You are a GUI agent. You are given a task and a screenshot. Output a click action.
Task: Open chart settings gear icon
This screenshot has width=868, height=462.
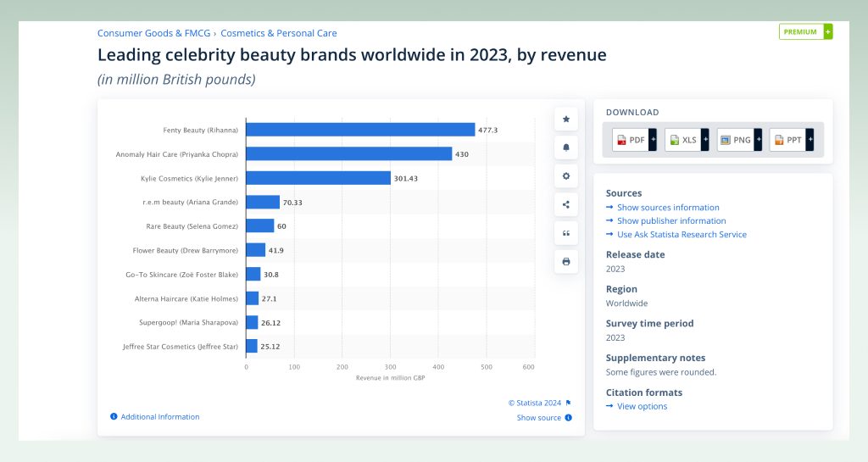point(565,176)
